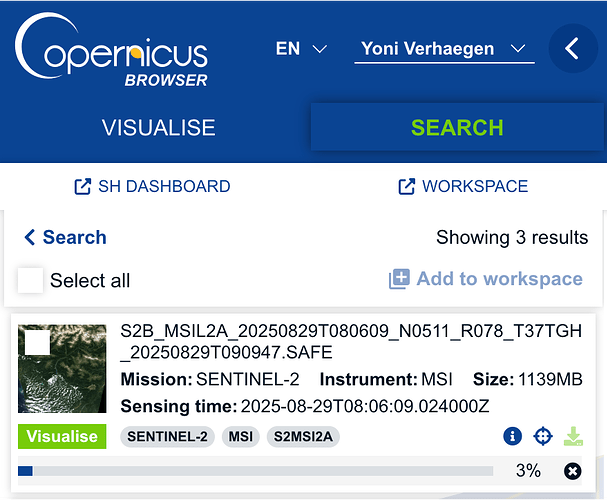This screenshot has height=500, width=607.
Task: Open the SH DASHBOARD external link
Action: (152, 186)
